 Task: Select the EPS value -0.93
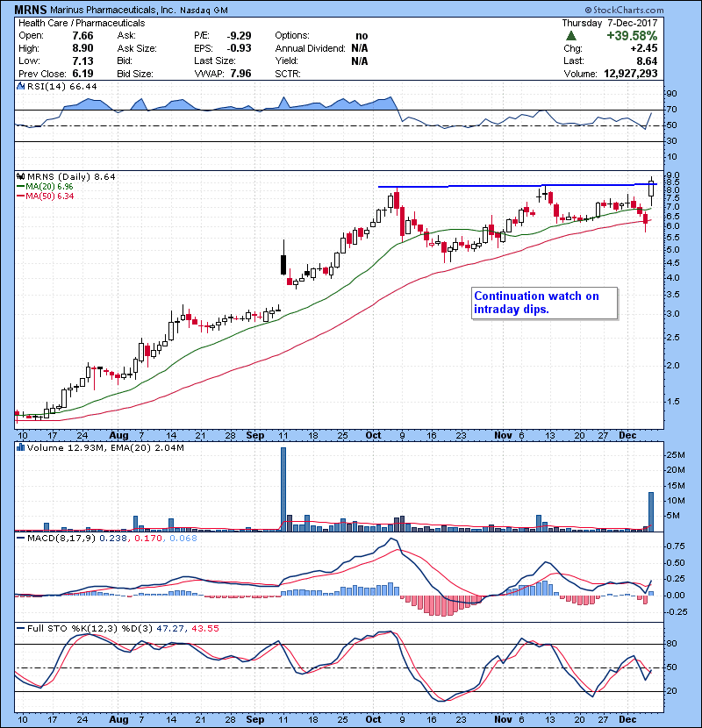[240, 48]
